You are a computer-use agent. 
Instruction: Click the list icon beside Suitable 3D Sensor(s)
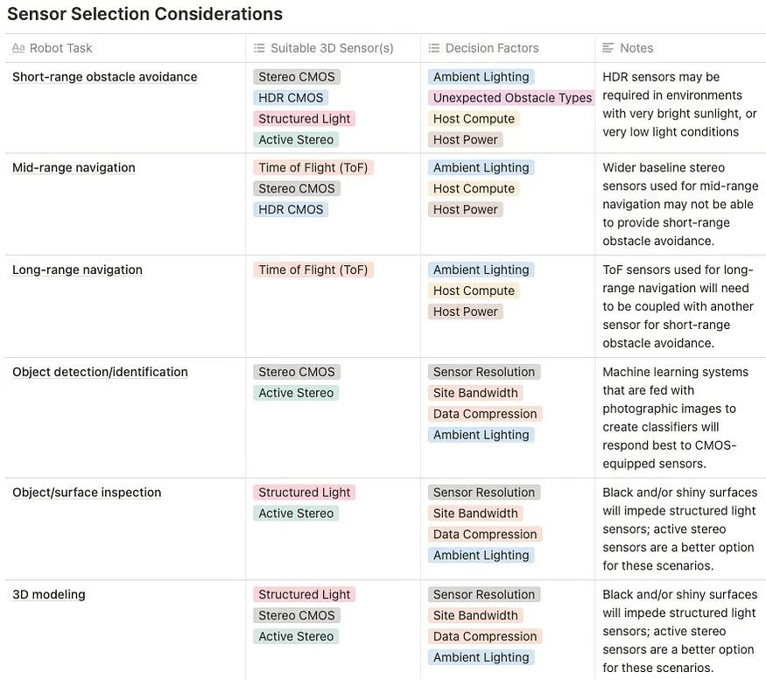pyautogui.click(x=259, y=48)
